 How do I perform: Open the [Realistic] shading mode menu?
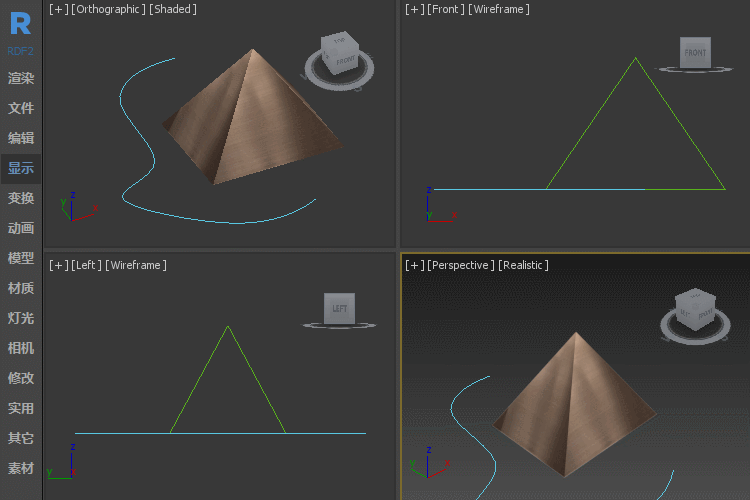[x=523, y=265]
